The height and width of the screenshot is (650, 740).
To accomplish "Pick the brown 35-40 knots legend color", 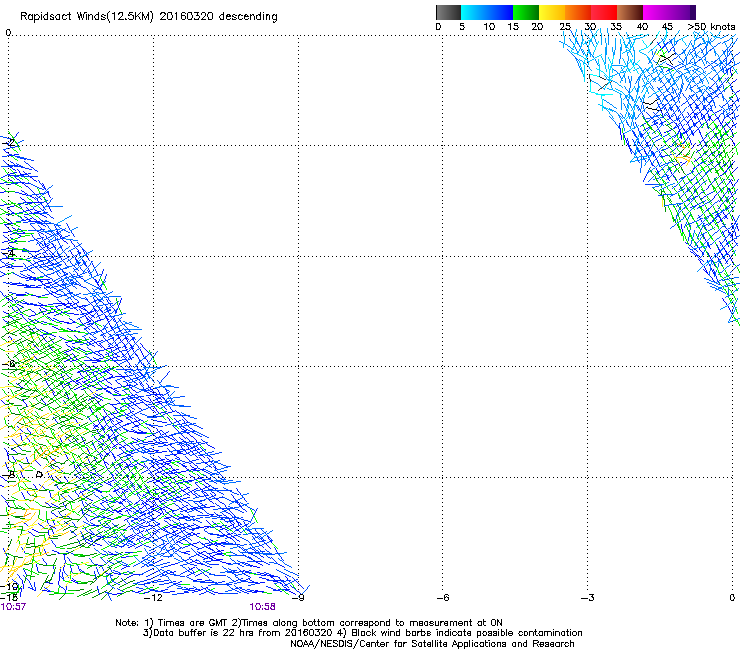I will pyautogui.click(x=630, y=12).
